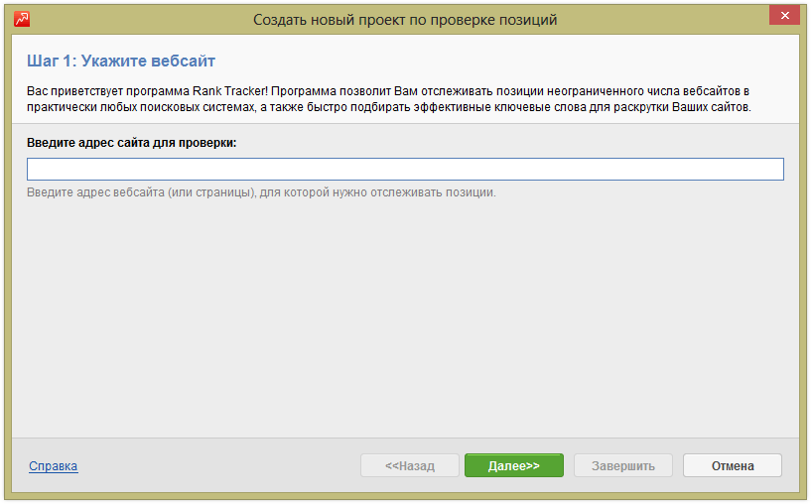
Task: Proceed with the green Далее>> button
Action: click(514, 465)
